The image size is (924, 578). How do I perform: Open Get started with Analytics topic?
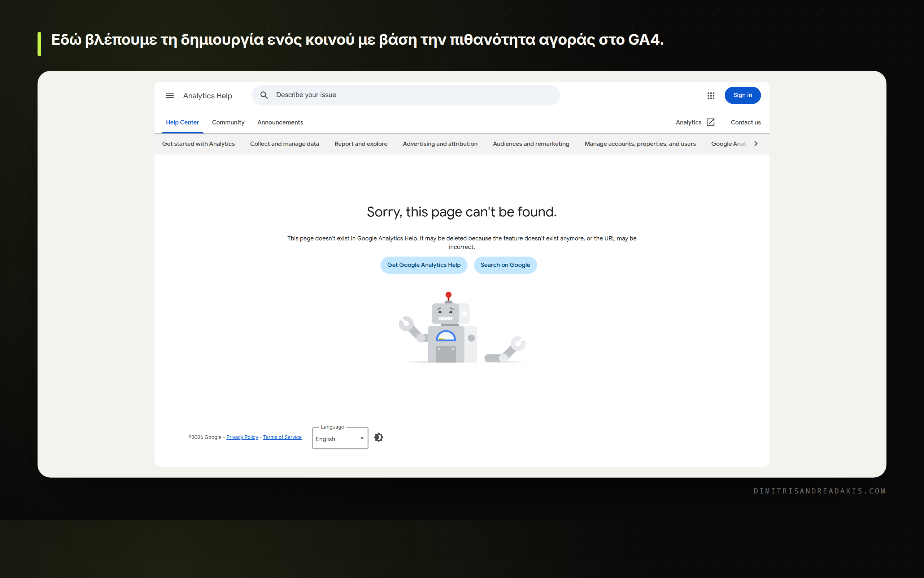[x=198, y=144]
